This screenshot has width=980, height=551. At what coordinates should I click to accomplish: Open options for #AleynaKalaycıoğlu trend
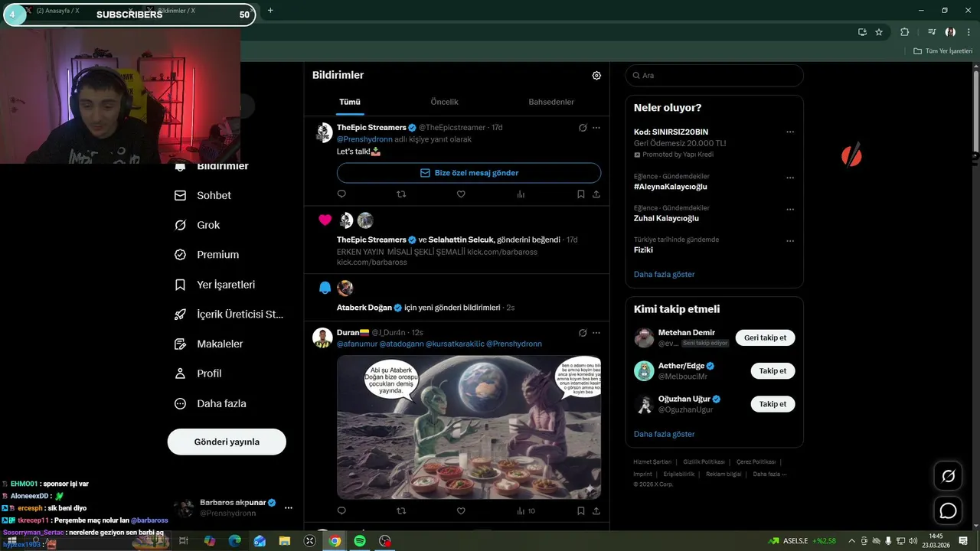[790, 178]
